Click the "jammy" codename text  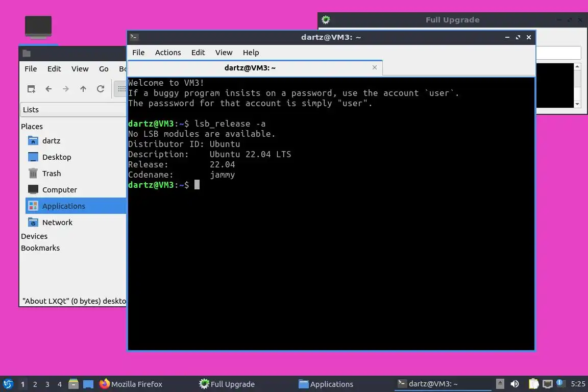tap(223, 175)
